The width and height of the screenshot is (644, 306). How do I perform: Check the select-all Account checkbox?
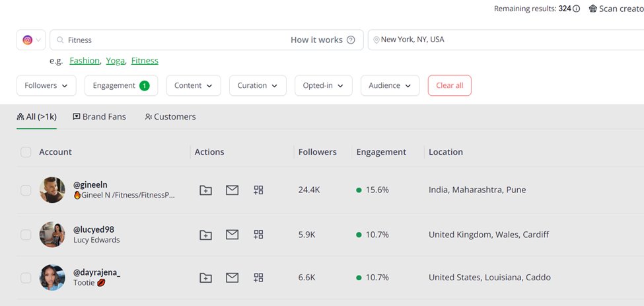(26, 153)
